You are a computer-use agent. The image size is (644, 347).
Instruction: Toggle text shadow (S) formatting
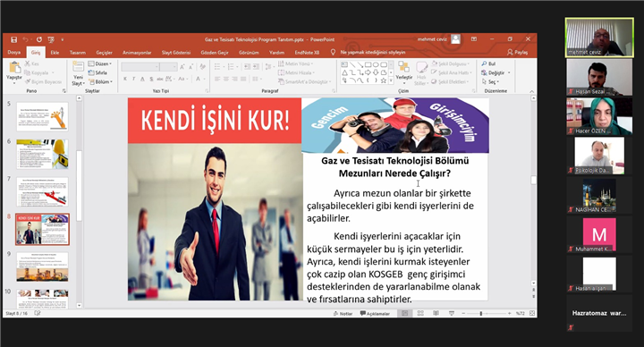tap(151, 79)
